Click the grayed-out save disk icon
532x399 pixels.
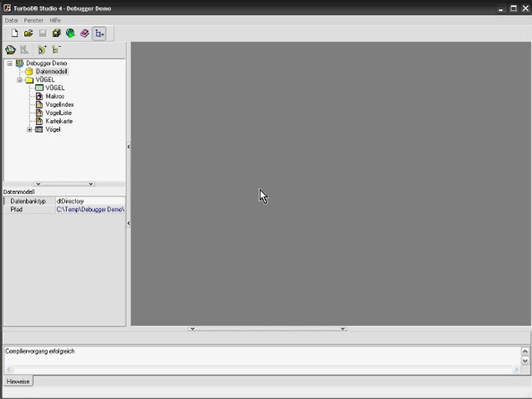[43, 33]
